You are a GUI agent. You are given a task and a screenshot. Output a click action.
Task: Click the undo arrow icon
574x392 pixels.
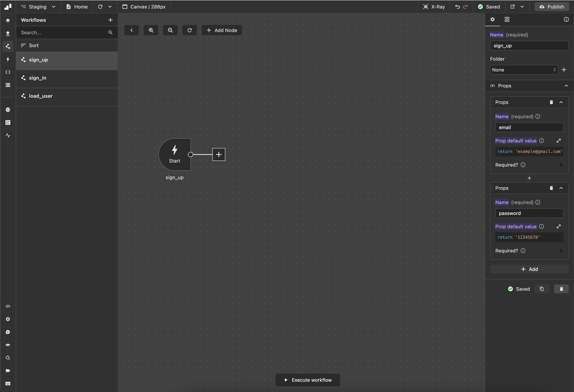pos(457,7)
